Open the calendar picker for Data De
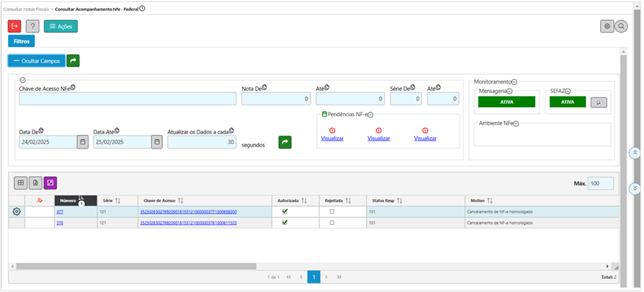 83,143
